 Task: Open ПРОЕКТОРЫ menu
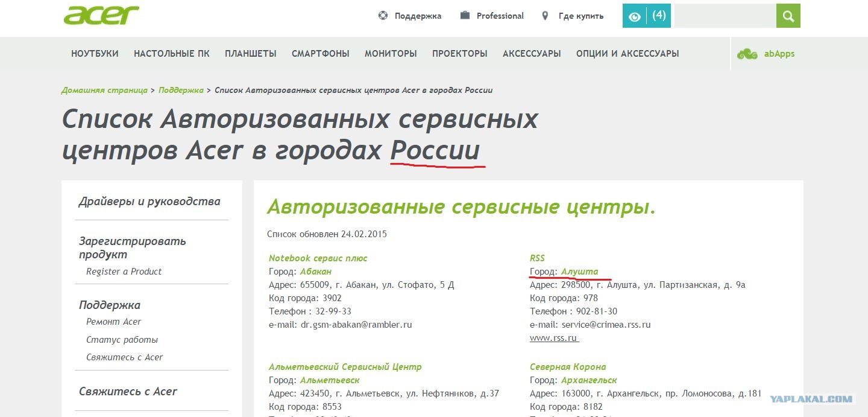tap(460, 54)
